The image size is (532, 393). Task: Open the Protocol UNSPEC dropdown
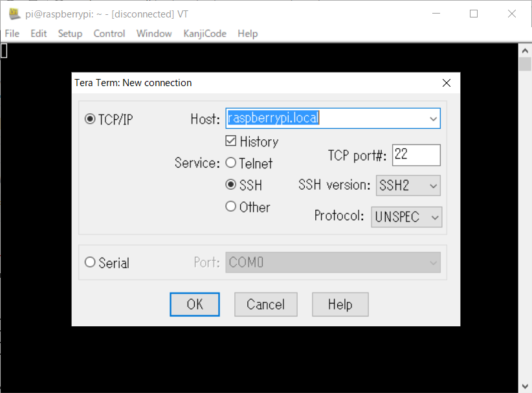tap(406, 217)
